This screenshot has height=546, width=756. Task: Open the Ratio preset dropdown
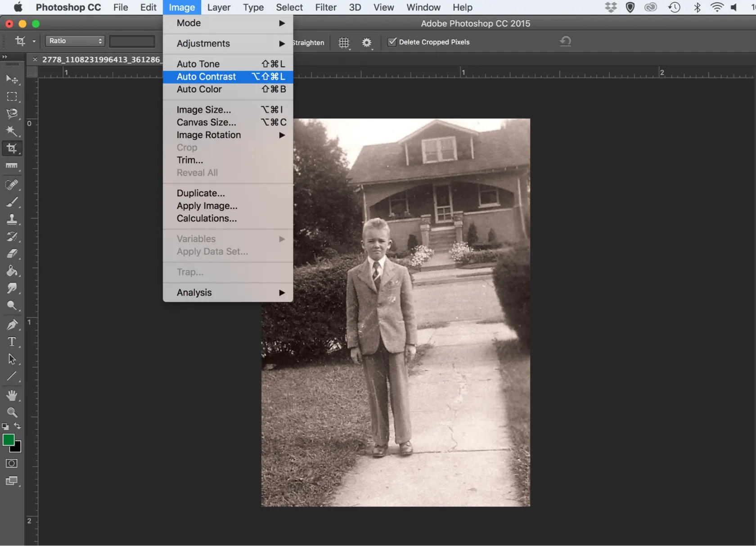point(75,41)
